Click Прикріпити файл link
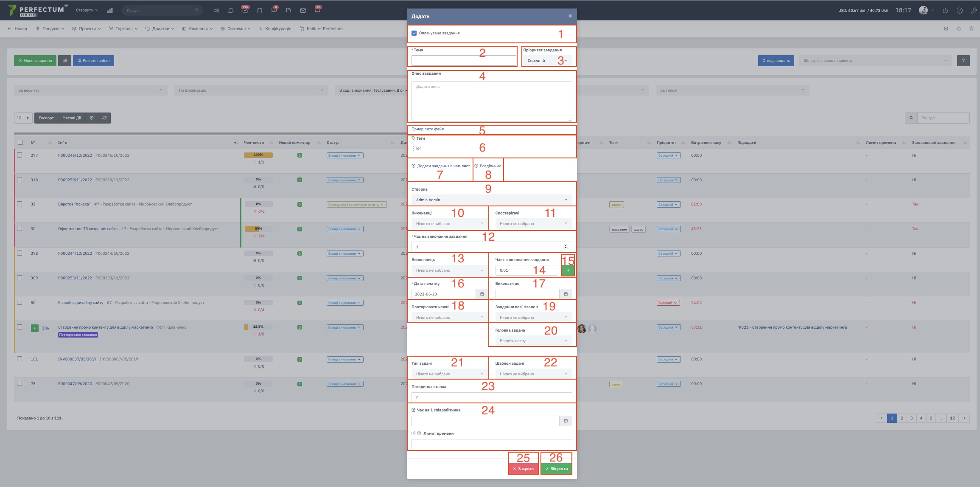The image size is (980, 487). (428, 129)
